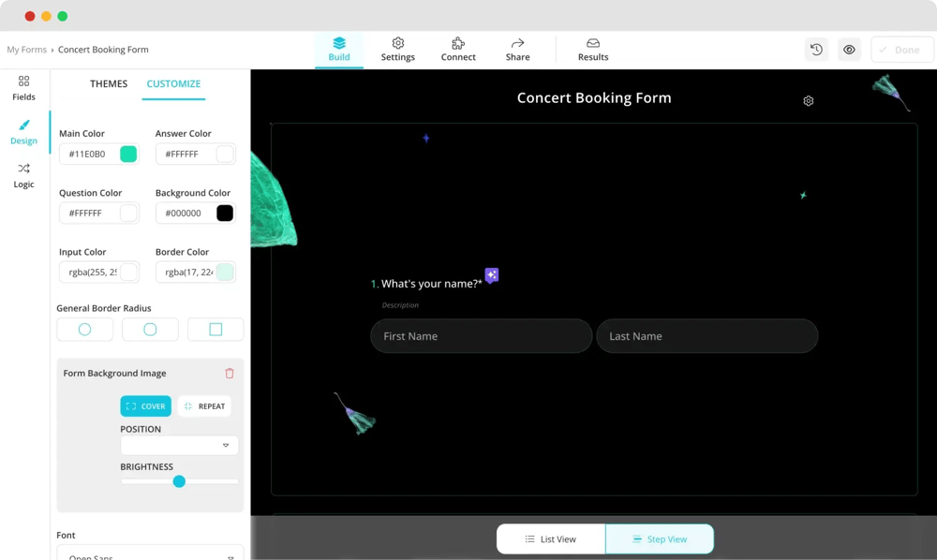Open the form's gear settings on the canvas

pyautogui.click(x=808, y=100)
